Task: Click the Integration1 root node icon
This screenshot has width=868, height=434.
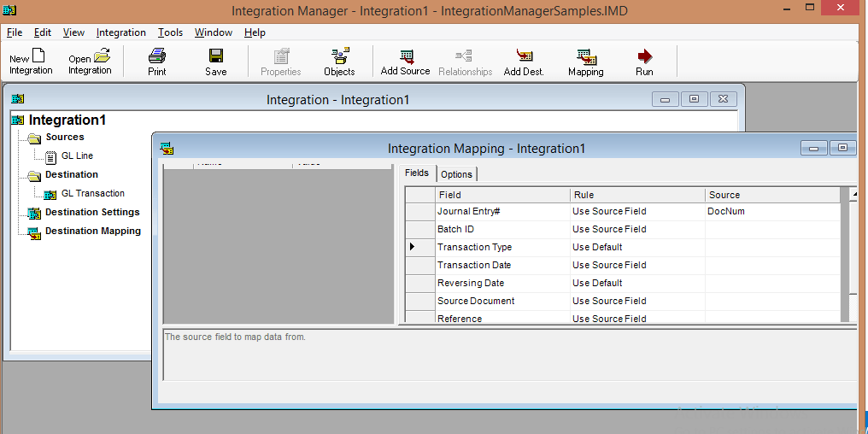Action: click(x=18, y=120)
